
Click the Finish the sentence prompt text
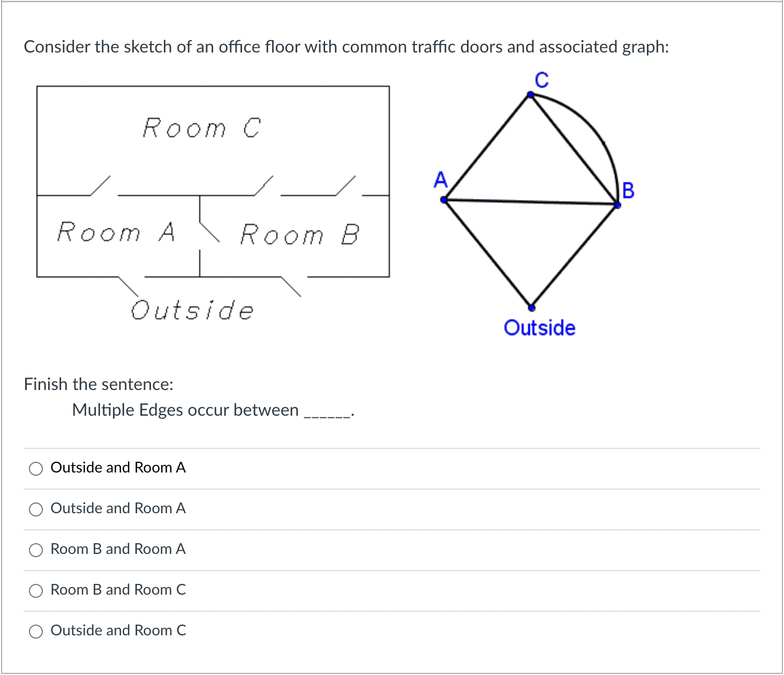click(99, 384)
